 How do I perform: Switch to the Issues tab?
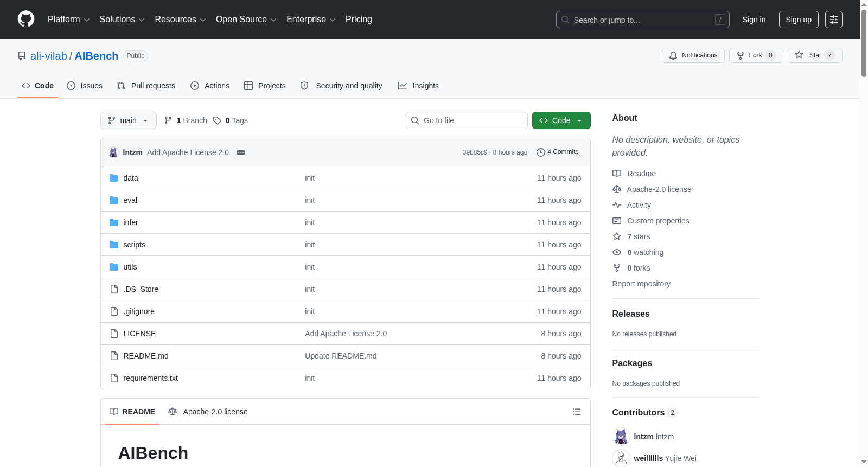click(x=85, y=86)
